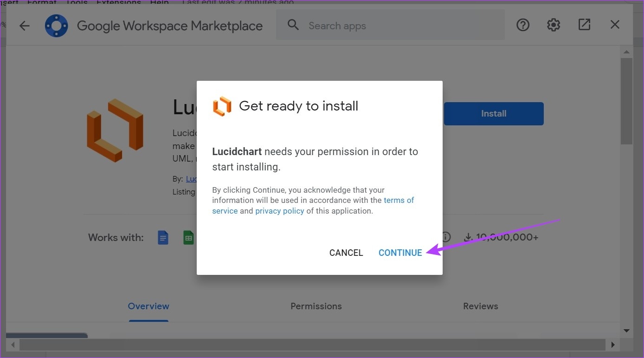
Task: Click the vertical scrollbar thumb
Action: click(627, 101)
